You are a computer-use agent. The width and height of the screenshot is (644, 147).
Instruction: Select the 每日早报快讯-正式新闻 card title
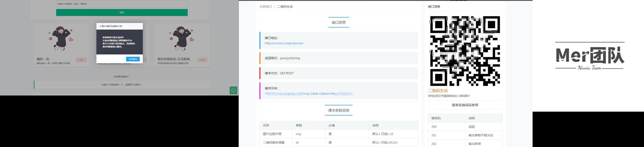point(173,59)
